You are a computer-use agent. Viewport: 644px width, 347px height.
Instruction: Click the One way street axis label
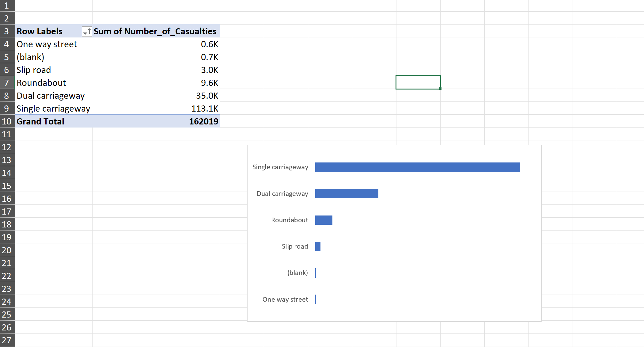(285, 299)
